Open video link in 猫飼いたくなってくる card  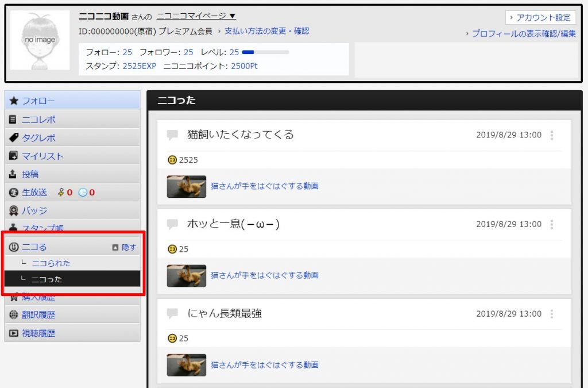pos(264,186)
